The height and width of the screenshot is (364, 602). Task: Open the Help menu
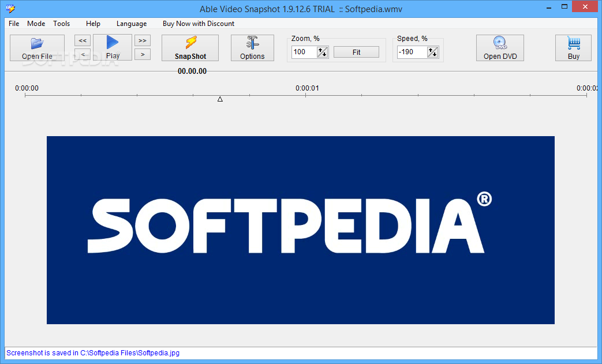click(93, 24)
